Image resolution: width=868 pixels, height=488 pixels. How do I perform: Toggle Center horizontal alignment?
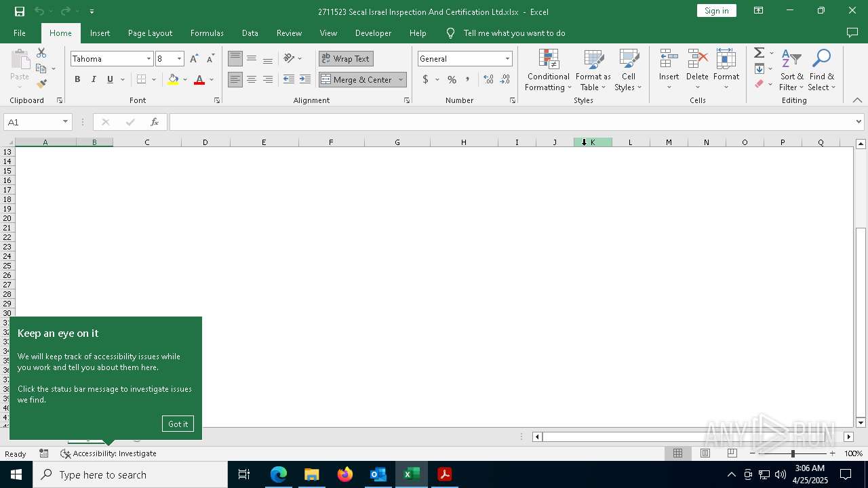coord(252,79)
